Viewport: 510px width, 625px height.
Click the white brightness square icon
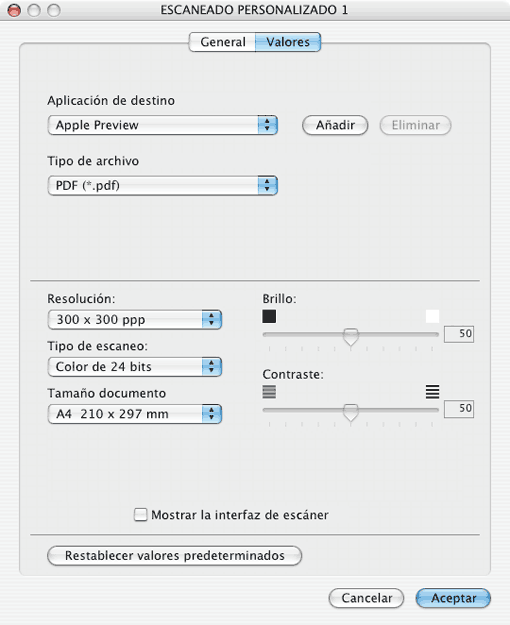pyautogui.click(x=432, y=316)
